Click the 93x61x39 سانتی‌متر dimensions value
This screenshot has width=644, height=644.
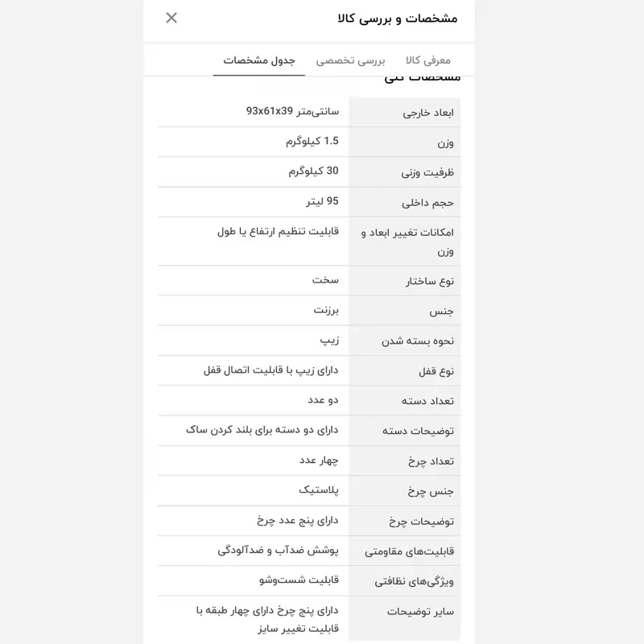292,111
